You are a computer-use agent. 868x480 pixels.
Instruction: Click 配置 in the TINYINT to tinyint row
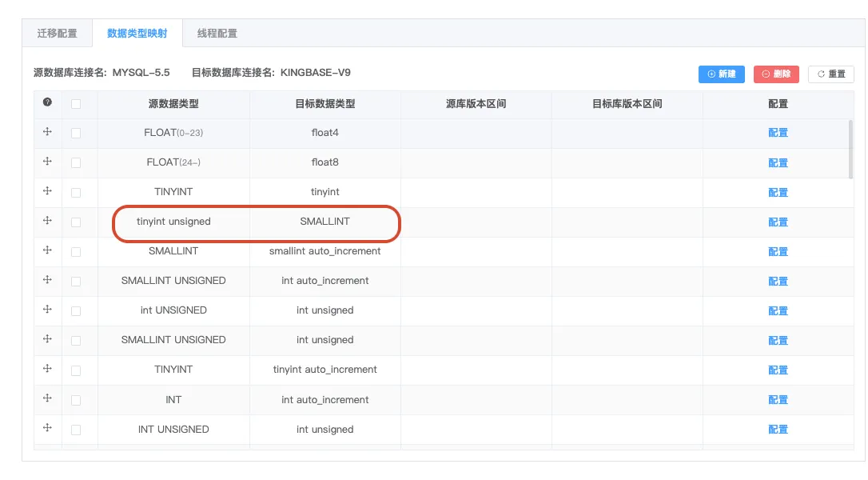[x=778, y=192]
